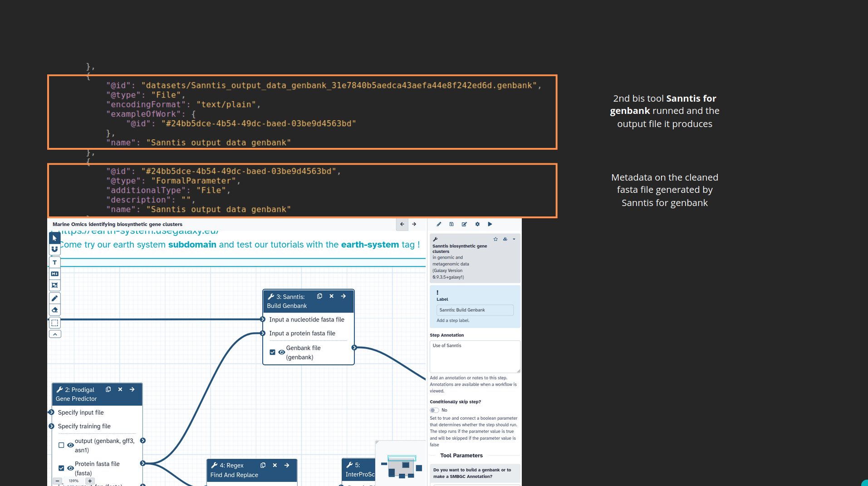Click protein fasta input terminal on Sanntis
This screenshot has height=486, width=868.
point(262,333)
